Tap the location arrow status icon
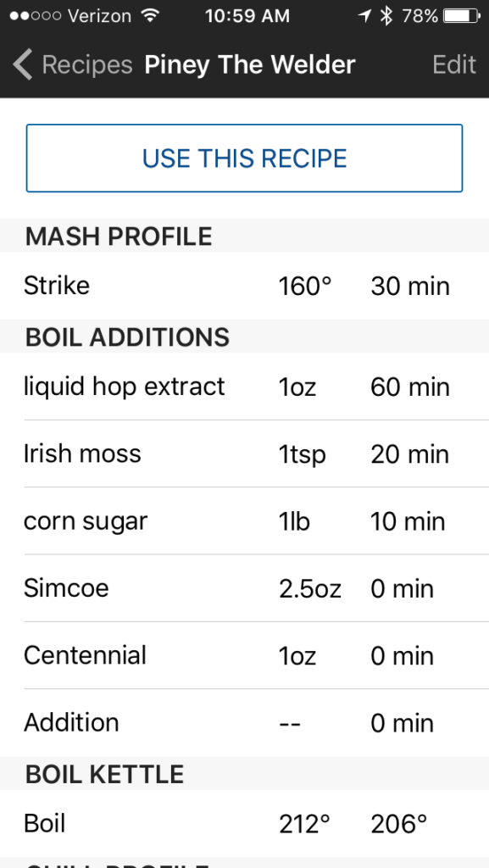489x868 pixels. (364, 16)
